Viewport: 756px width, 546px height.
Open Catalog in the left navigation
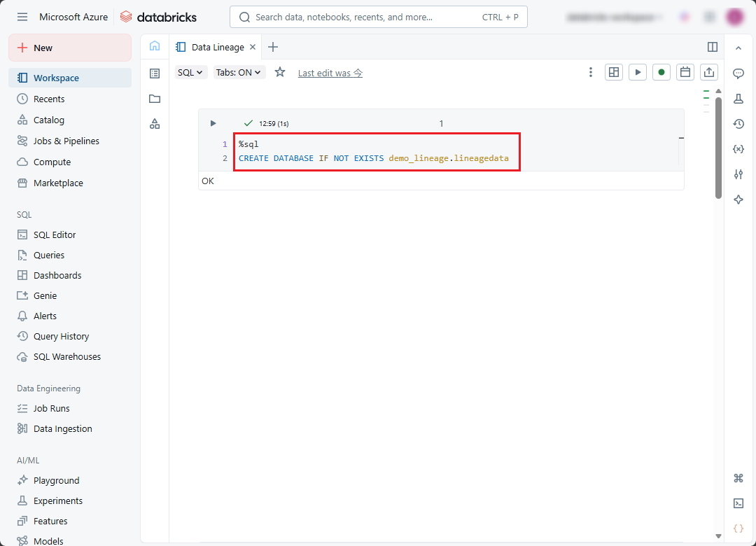pyautogui.click(x=49, y=120)
